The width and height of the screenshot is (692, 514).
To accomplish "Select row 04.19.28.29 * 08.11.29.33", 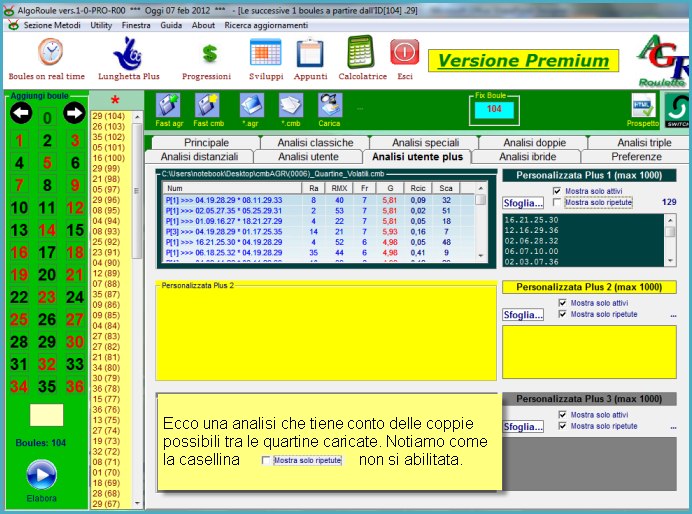I will tap(319, 200).
